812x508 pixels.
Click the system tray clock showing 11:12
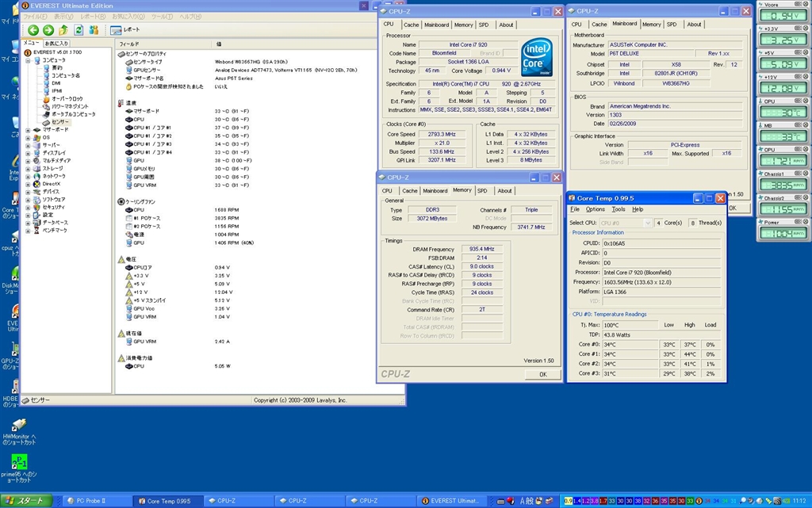point(799,501)
